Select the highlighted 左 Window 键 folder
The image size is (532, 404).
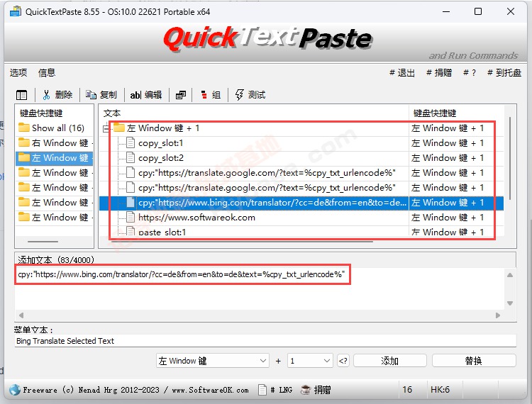coord(55,158)
